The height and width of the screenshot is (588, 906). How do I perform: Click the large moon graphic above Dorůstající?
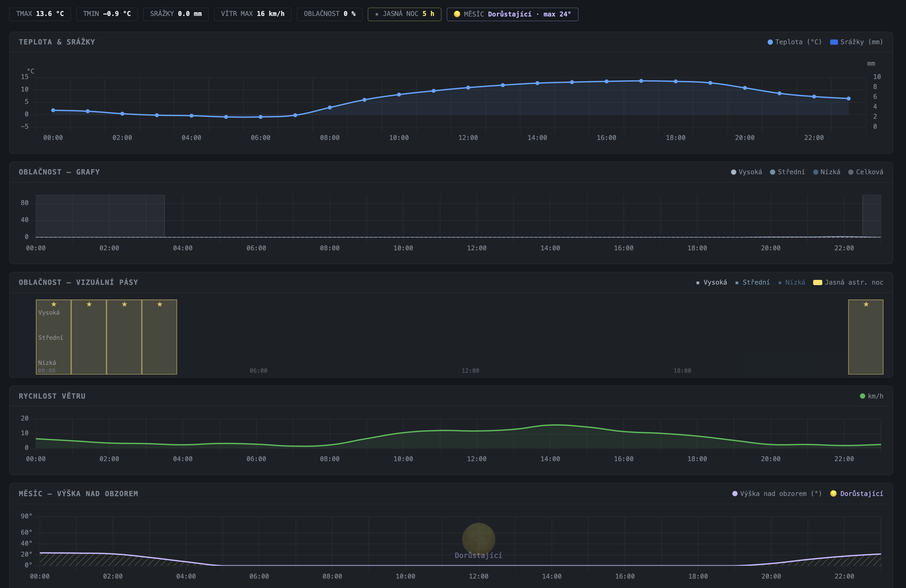(x=479, y=539)
